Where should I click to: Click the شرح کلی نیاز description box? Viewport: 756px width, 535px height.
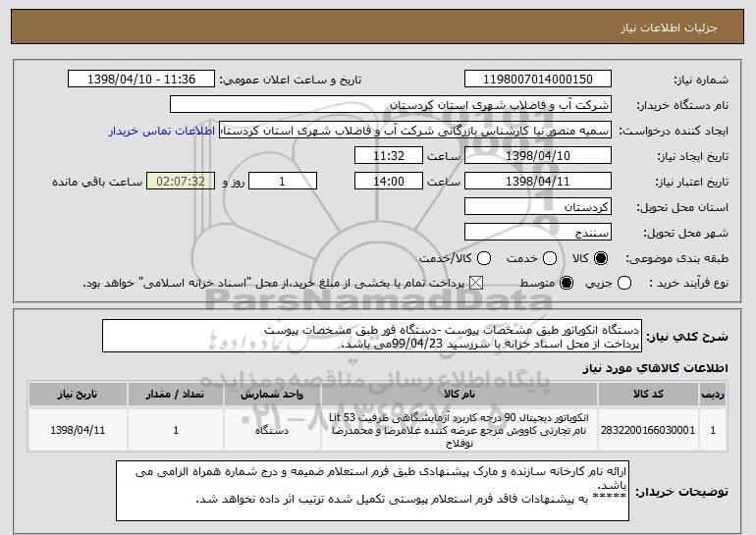point(372,336)
